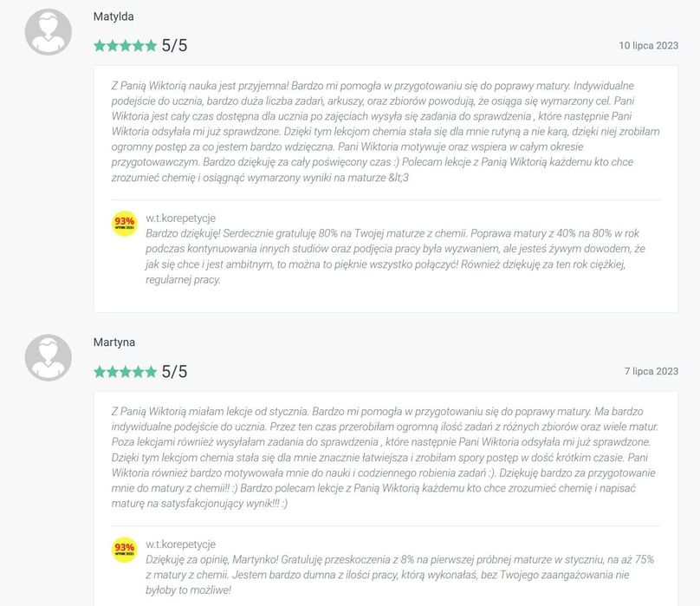Click the 93% badge in Martyna's reply
Viewport: 700px width, 606px height.
coord(124,550)
